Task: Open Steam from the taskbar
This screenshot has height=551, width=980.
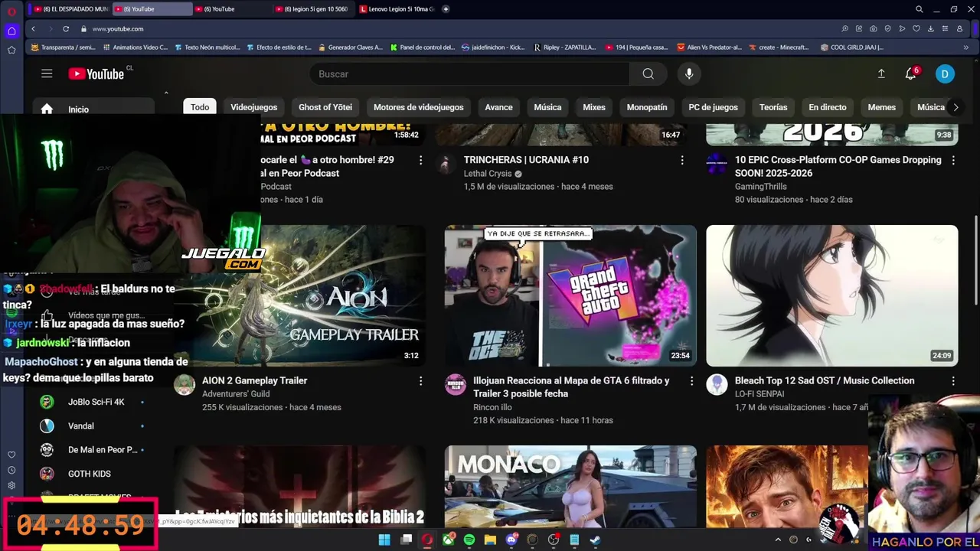Action: point(595,540)
